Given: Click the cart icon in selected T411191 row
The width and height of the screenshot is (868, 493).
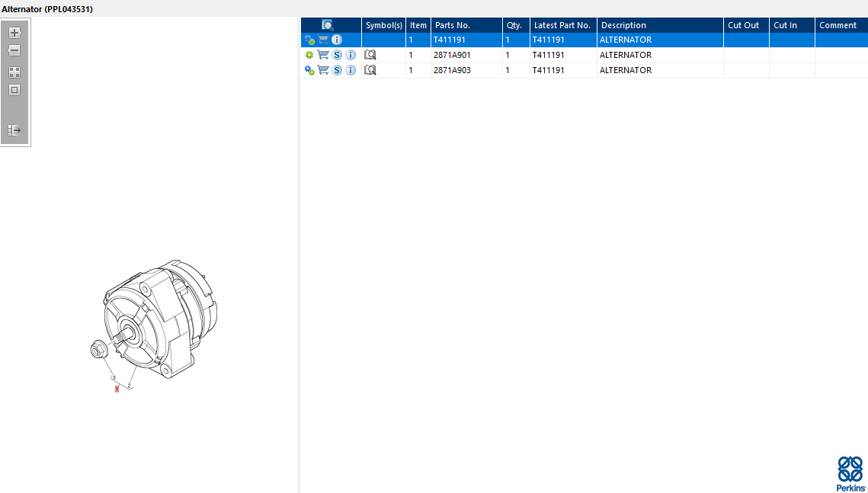Looking at the screenshot, I should [x=323, y=40].
